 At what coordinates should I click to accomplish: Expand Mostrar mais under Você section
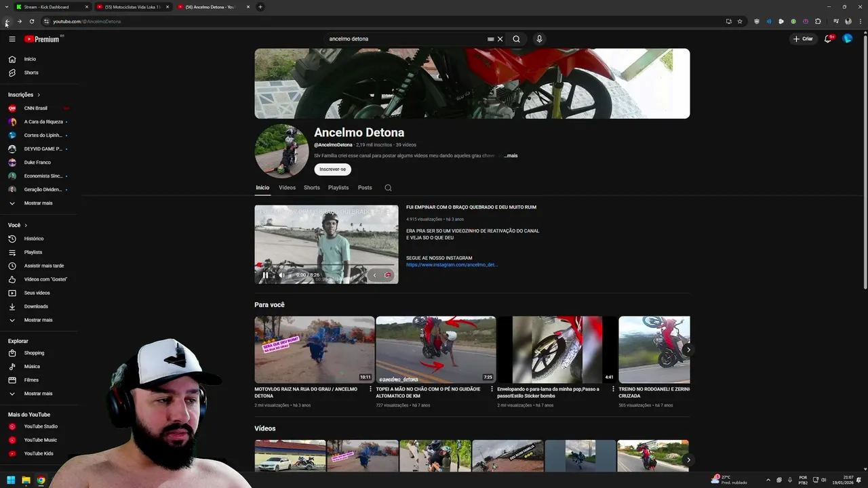[x=39, y=320]
